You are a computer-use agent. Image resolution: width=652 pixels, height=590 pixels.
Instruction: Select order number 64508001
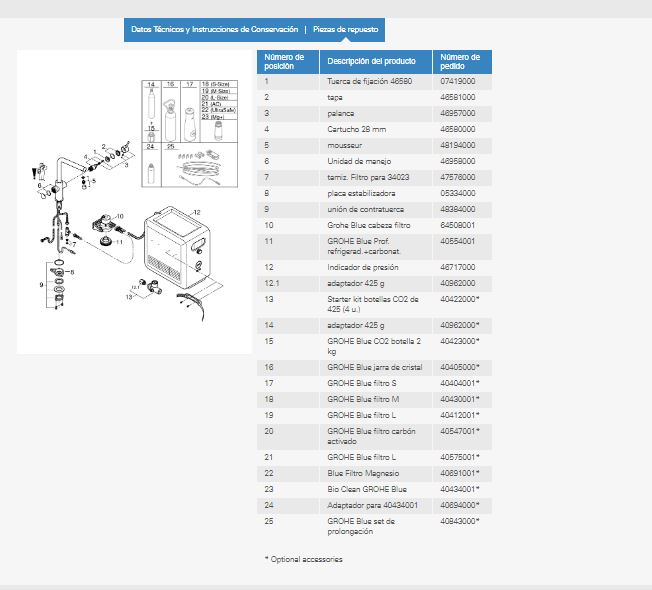pyautogui.click(x=457, y=226)
